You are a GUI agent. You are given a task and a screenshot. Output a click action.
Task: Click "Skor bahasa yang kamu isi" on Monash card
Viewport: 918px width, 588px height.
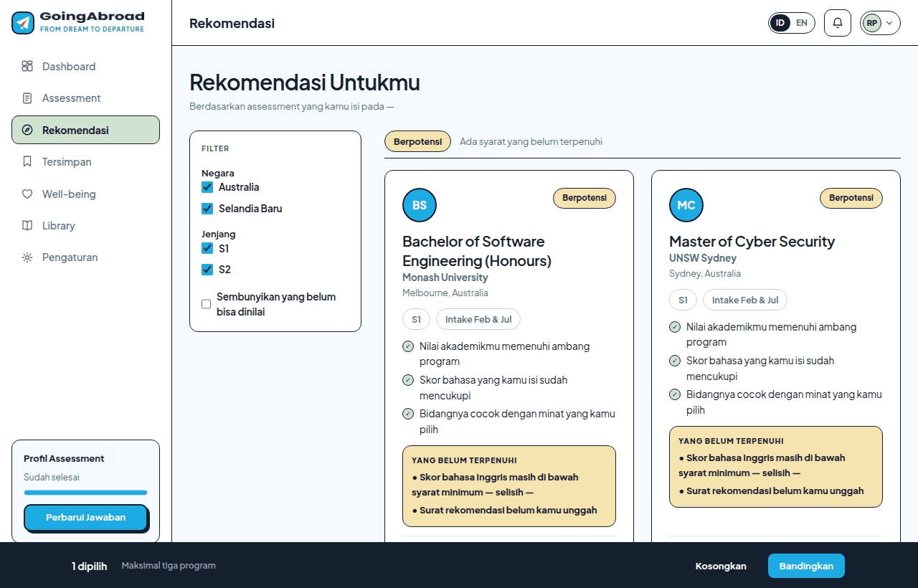[x=493, y=387]
